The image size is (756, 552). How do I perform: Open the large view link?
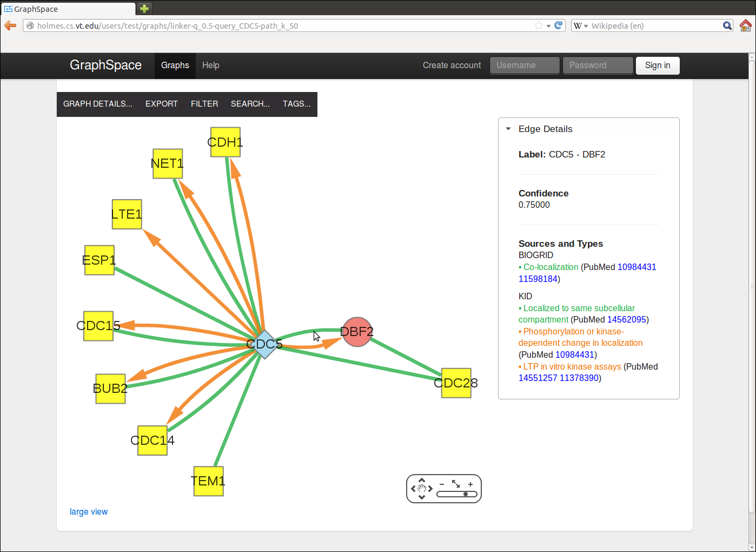coord(89,512)
